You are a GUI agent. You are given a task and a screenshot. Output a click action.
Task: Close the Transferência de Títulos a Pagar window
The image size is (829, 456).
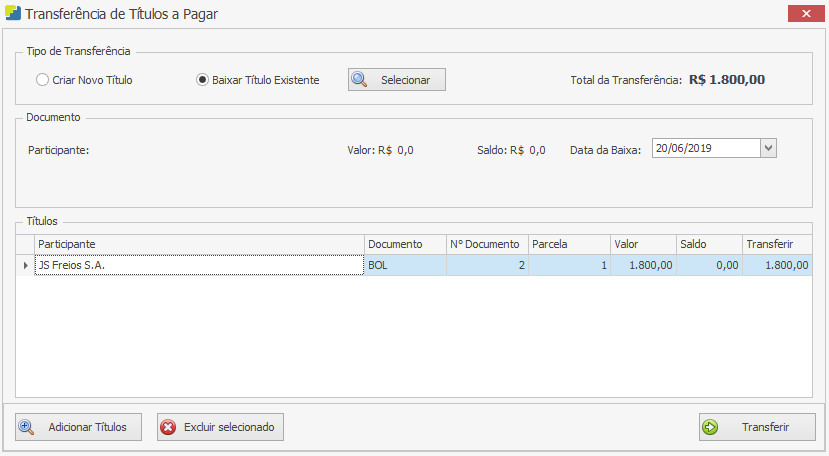click(805, 14)
